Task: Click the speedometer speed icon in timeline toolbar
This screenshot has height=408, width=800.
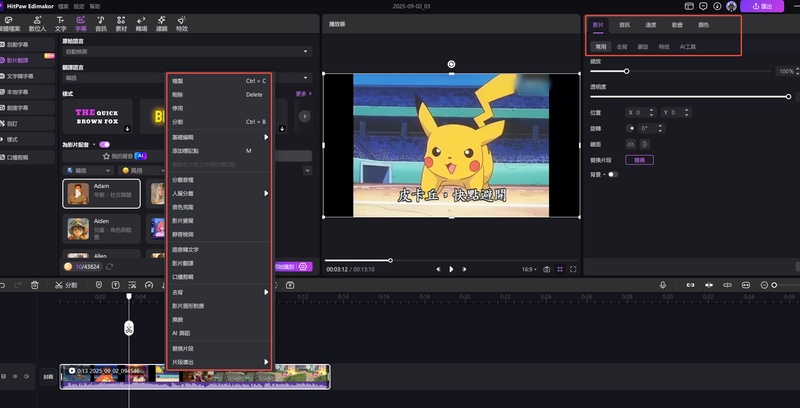Action: pyautogui.click(x=149, y=285)
